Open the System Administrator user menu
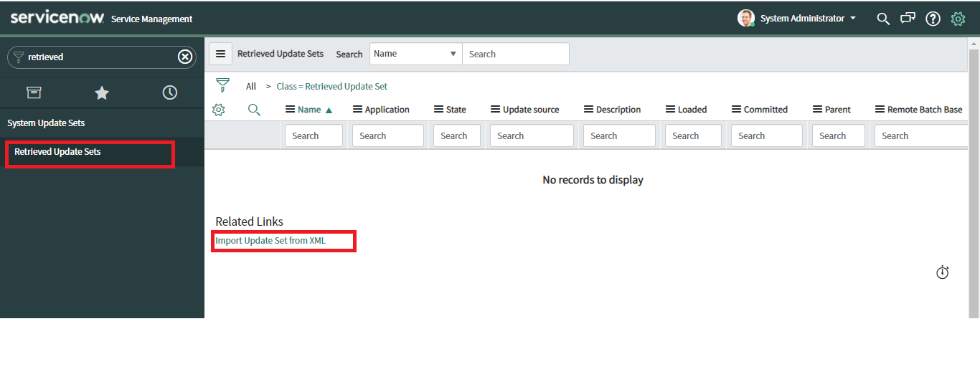980x372 pixels. point(809,19)
